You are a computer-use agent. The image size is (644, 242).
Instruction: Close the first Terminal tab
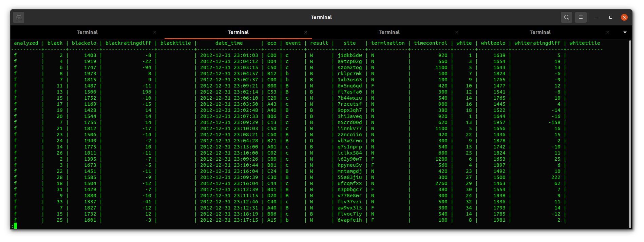coord(155,32)
